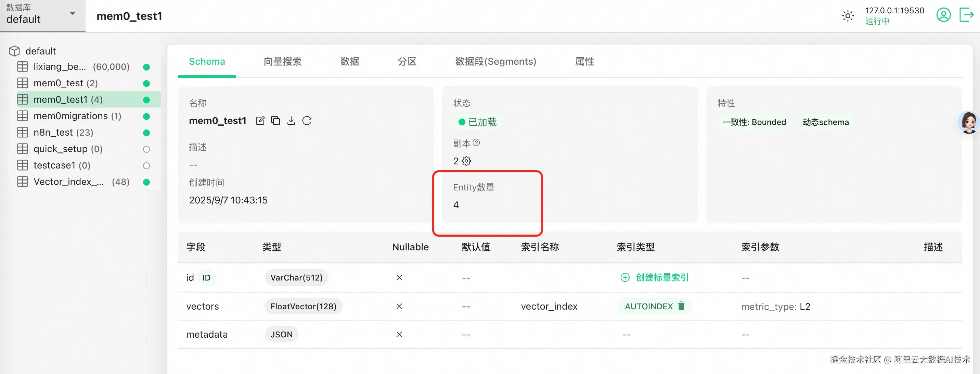Click the help icon beside 副本
This screenshot has height=374, width=980.
476,143
